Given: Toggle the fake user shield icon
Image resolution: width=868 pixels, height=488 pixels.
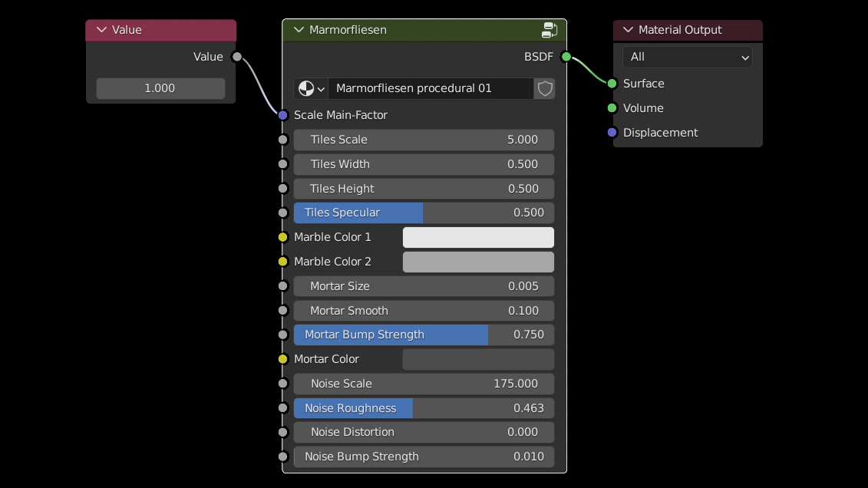Looking at the screenshot, I should (x=545, y=88).
